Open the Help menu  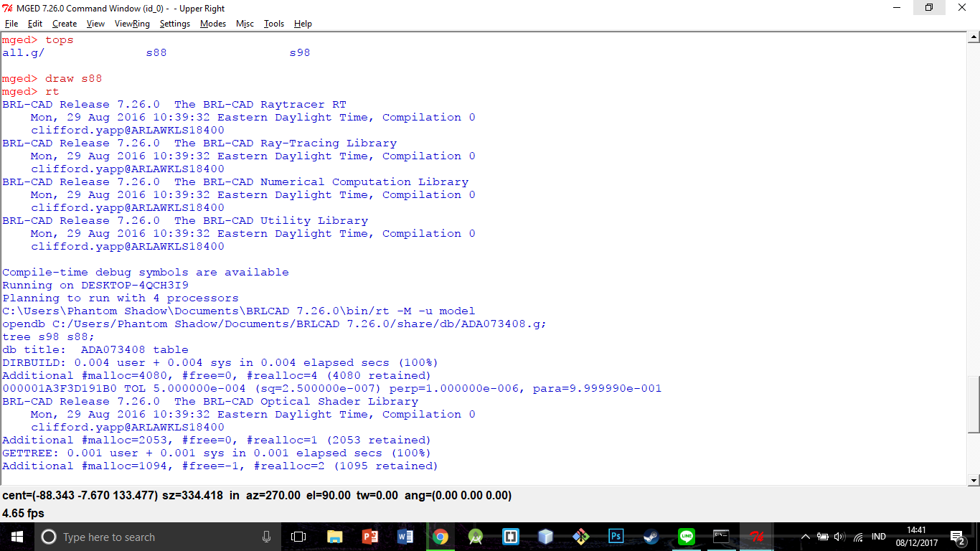click(x=303, y=24)
